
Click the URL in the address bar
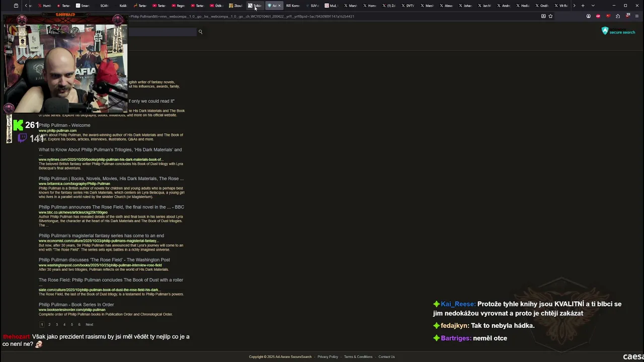pos(242,16)
